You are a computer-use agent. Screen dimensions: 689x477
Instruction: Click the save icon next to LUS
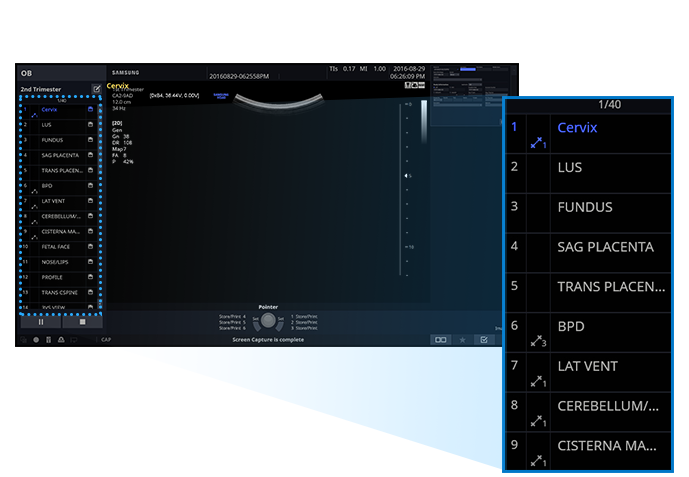[90, 125]
